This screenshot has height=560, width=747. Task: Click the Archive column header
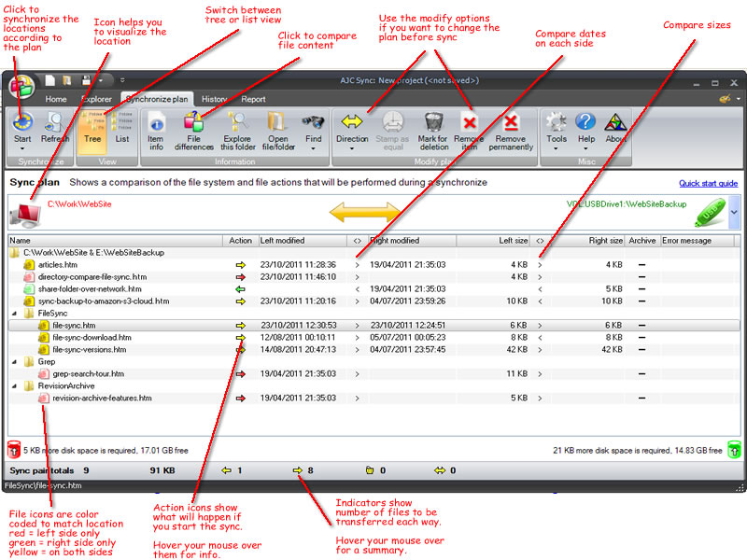(x=642, y=241)
